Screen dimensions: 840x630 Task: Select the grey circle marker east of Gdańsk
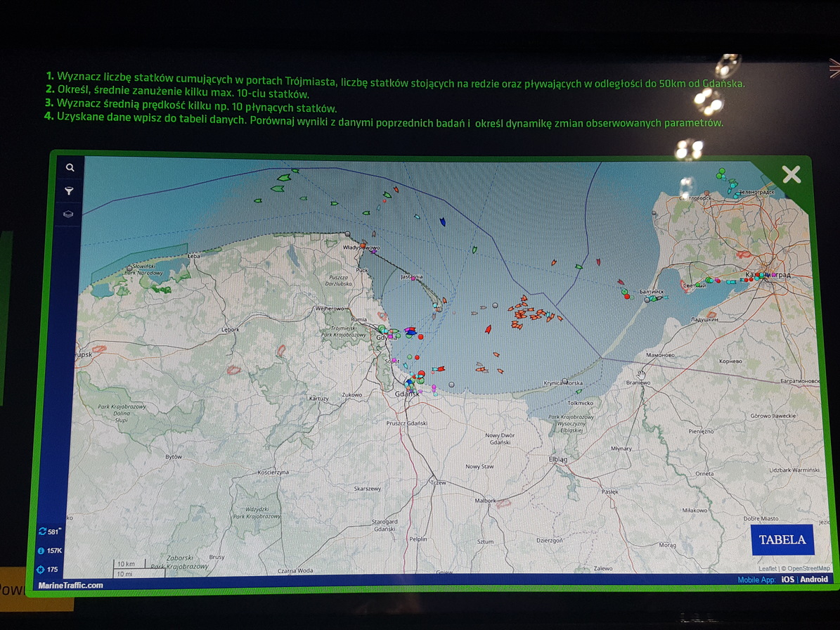(x=451, y=385)
